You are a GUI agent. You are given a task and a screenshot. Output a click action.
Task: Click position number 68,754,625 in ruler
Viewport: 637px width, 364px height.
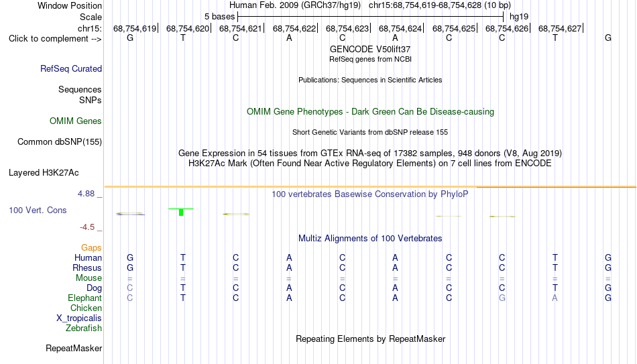point(454,28)
